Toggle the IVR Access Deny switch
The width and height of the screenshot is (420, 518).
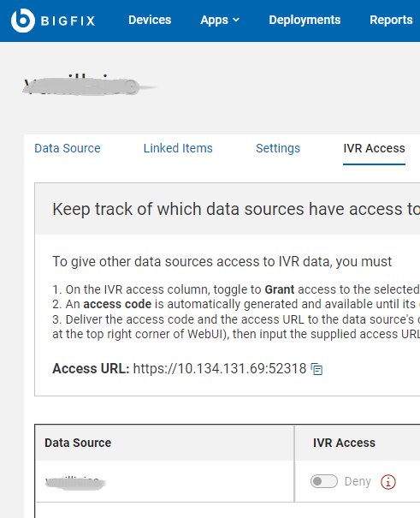click(x=324, y=481)
